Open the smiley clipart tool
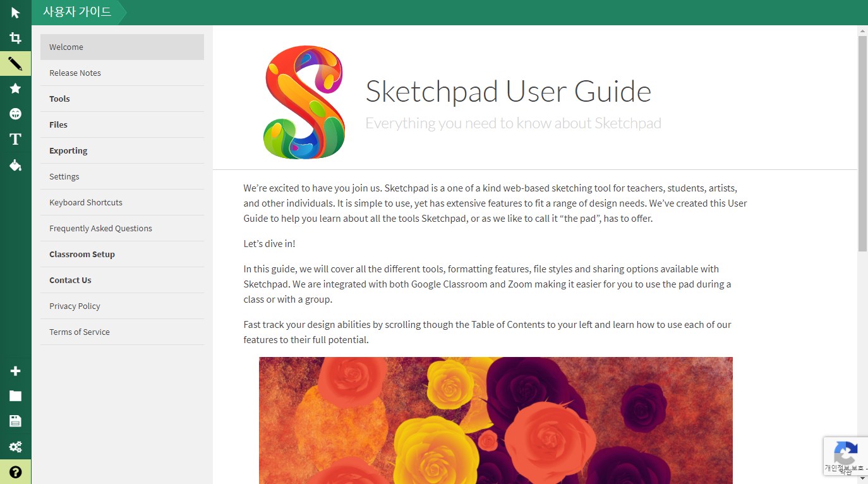The height and width of the screenshot is (484, 868). [15, 114]
